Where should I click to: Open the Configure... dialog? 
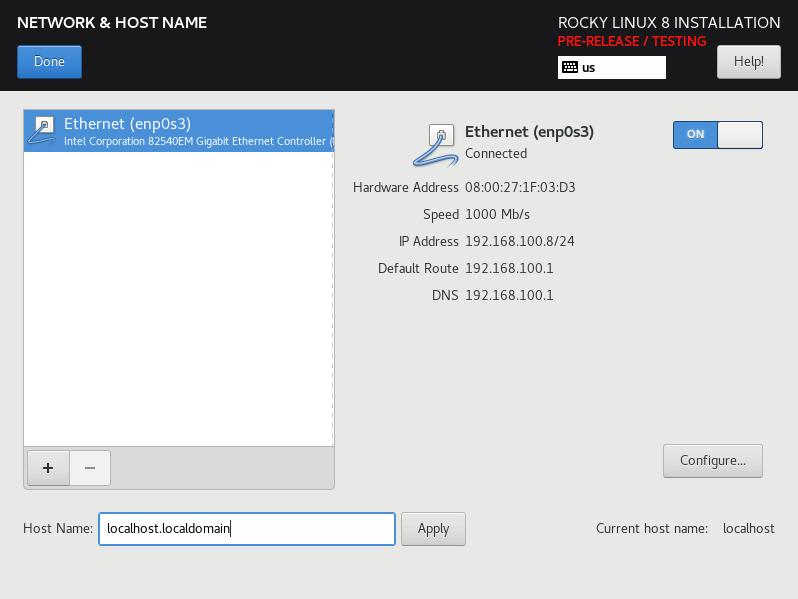712,461
